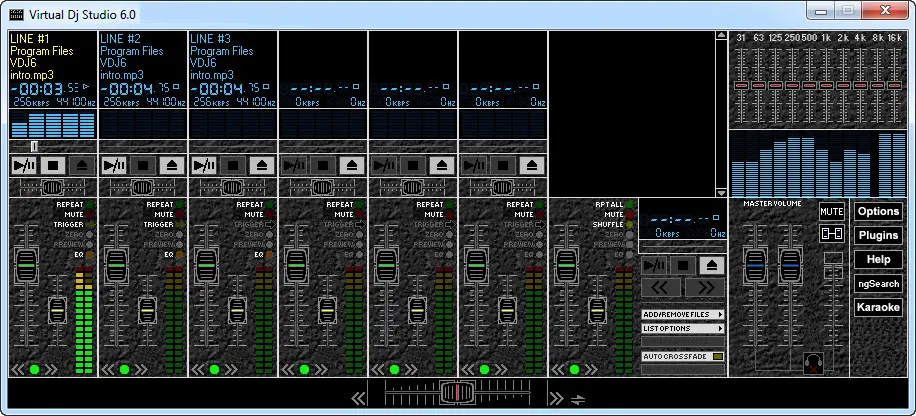This screenshot has width=916, height=416.
Task: Launch the Karaoke window
Action: [x=878, y=307]
